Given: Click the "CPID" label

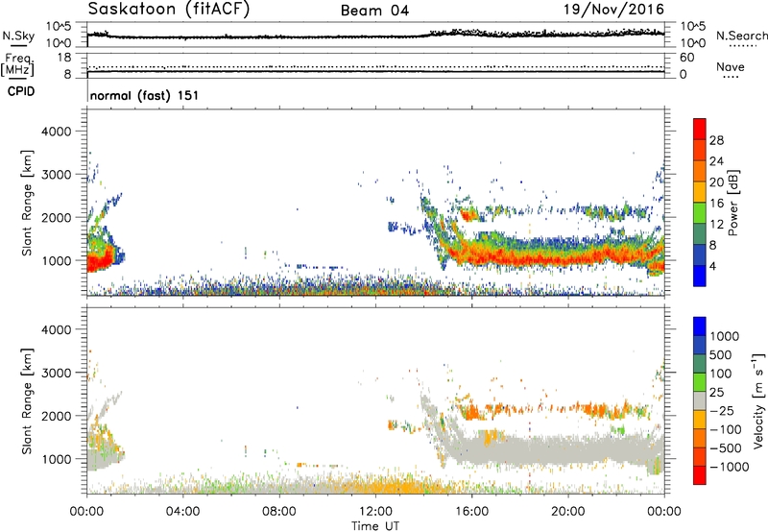Looking at the screenshot, I should tap(21, 91).
